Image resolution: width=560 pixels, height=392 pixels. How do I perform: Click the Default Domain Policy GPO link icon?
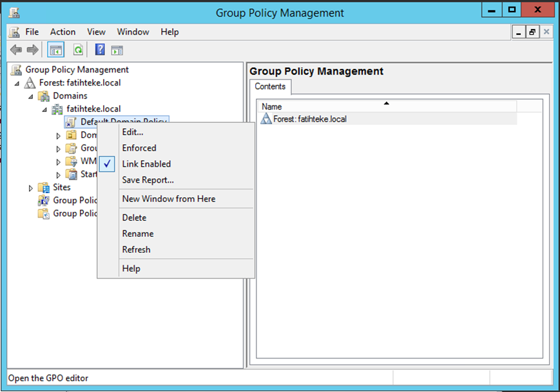coord(71,122)
